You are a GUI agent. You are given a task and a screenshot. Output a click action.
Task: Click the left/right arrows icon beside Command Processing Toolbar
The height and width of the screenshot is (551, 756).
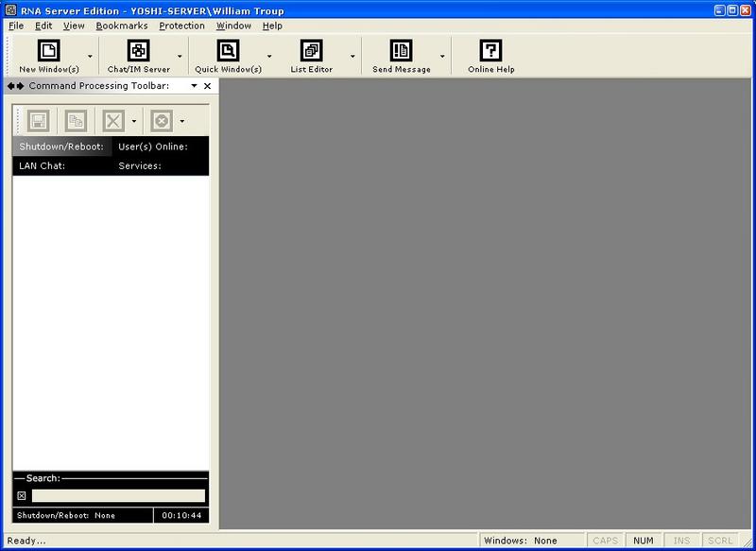point(15,86)
